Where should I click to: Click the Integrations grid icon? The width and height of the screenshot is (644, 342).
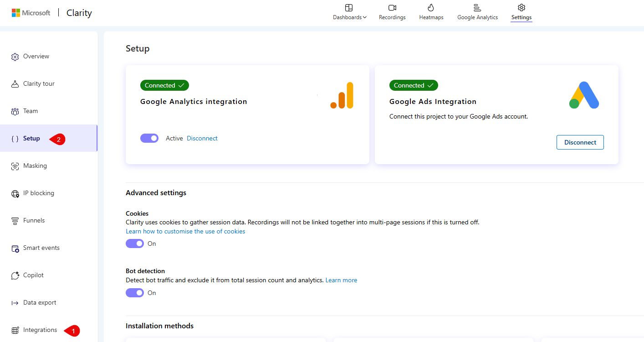point(15,330)
